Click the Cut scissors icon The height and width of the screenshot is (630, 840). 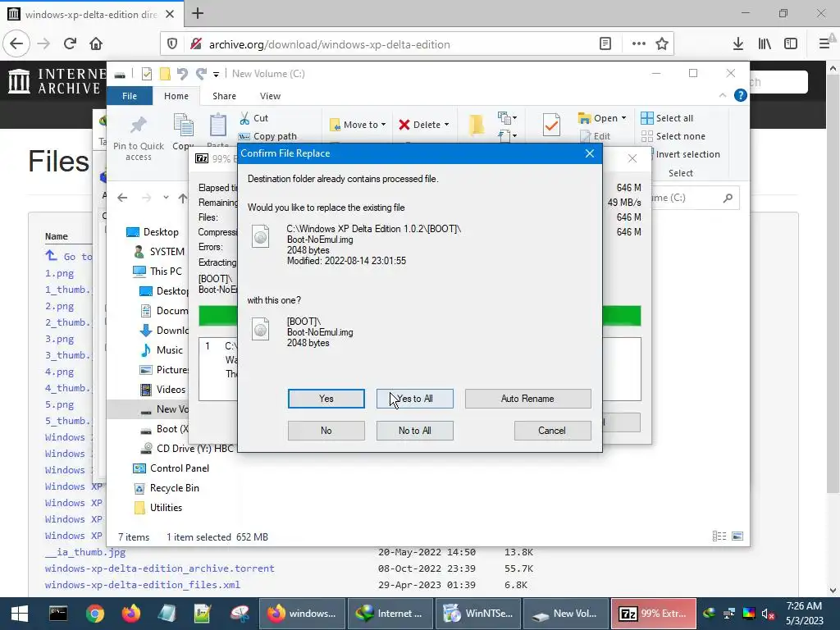point(244,118)
